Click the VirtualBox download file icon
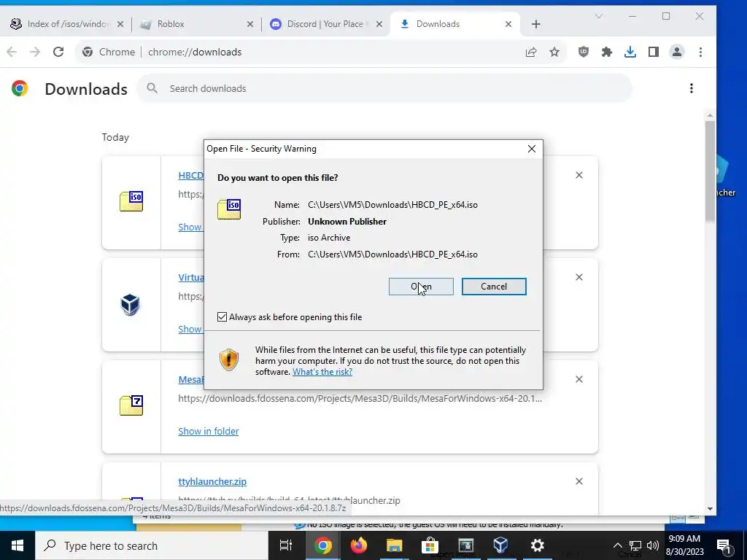The image size is (747, 560). [x=130, y=304]
